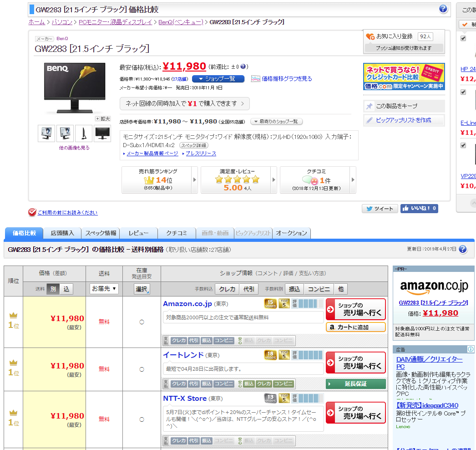Click the speech bubble kuchikomi icon

(x=310, y=180)
